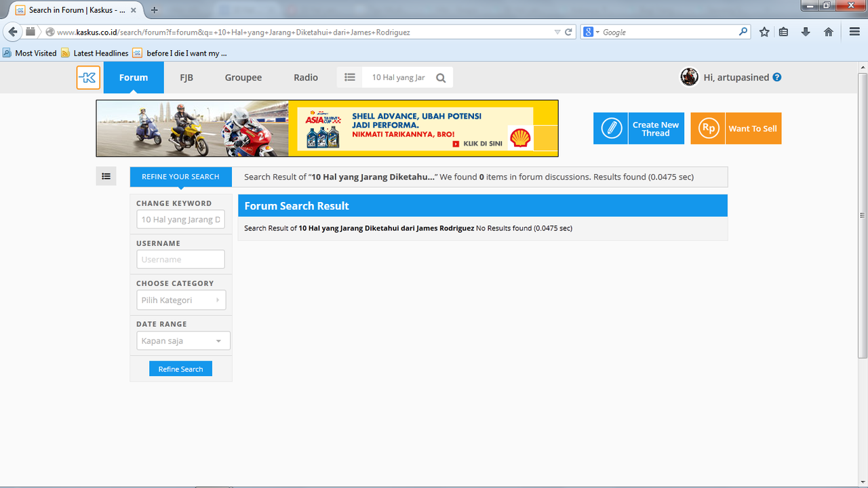Click the Google search engine icon
868x488 pixels.
click(x=589, y=32)
